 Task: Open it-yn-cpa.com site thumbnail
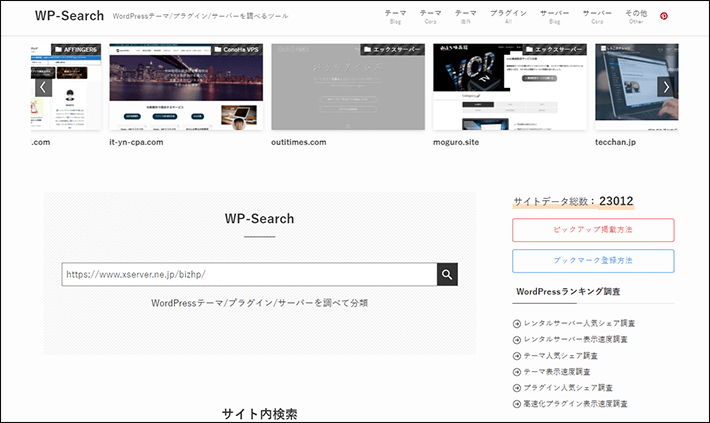pos(186,87)
